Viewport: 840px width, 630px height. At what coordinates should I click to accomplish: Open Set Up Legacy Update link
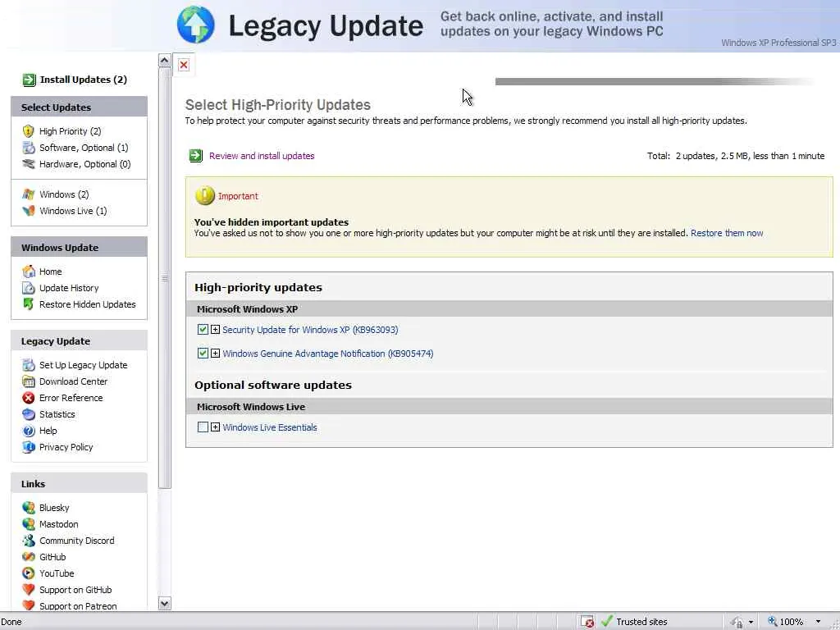pyautogui.click(x=83, y=365)
